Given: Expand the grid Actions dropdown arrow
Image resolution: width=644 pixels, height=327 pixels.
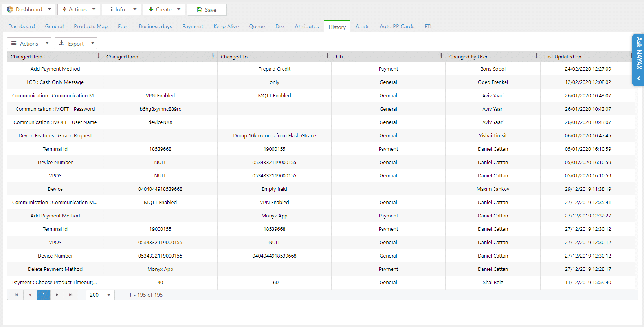Looking at the screenshot, I should pyautogui.click(x=47, y=43).
